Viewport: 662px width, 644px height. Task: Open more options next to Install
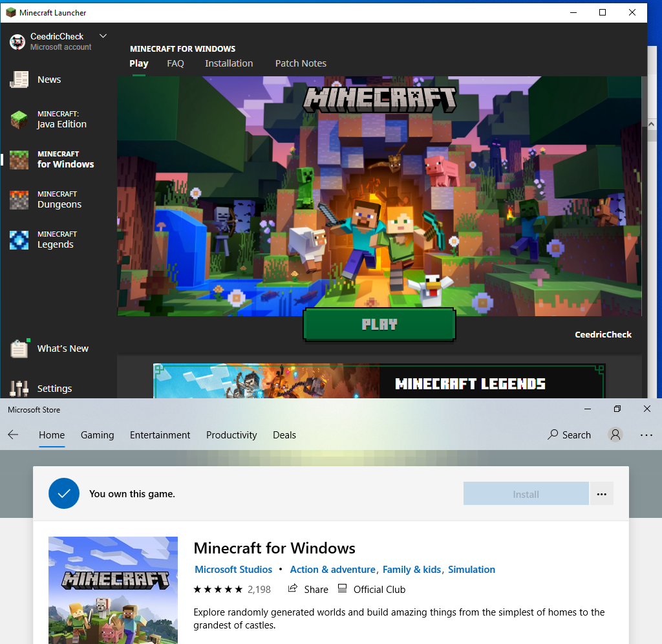(x=602, y=493)
